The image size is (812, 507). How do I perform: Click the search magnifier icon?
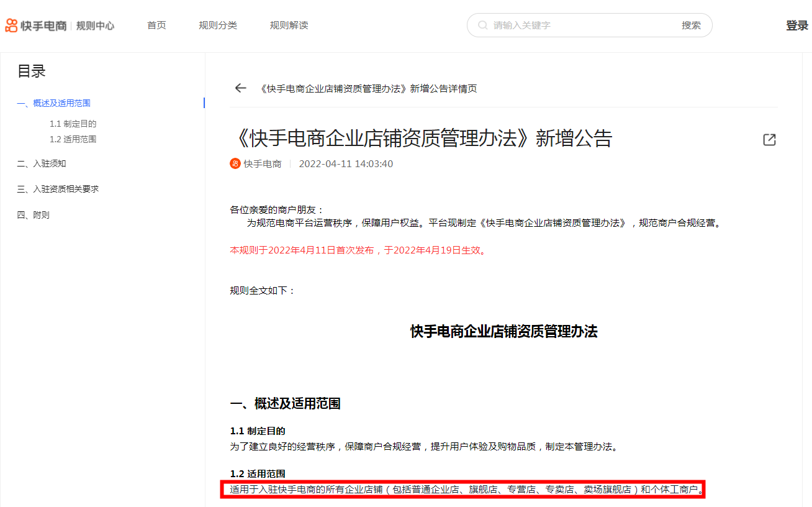click(x=482, y=25)
